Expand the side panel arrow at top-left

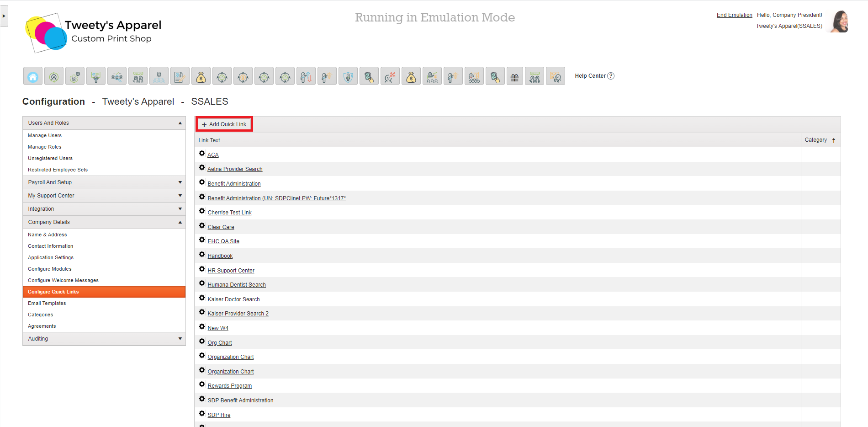(x=4, y=16)
